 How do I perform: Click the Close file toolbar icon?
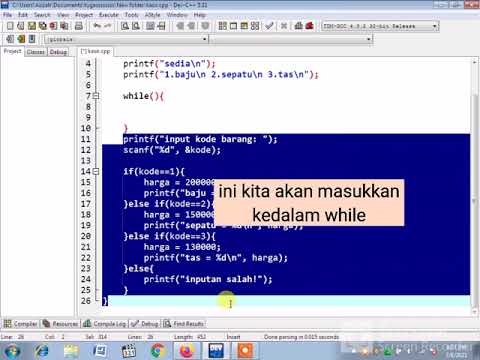(53, 26)
